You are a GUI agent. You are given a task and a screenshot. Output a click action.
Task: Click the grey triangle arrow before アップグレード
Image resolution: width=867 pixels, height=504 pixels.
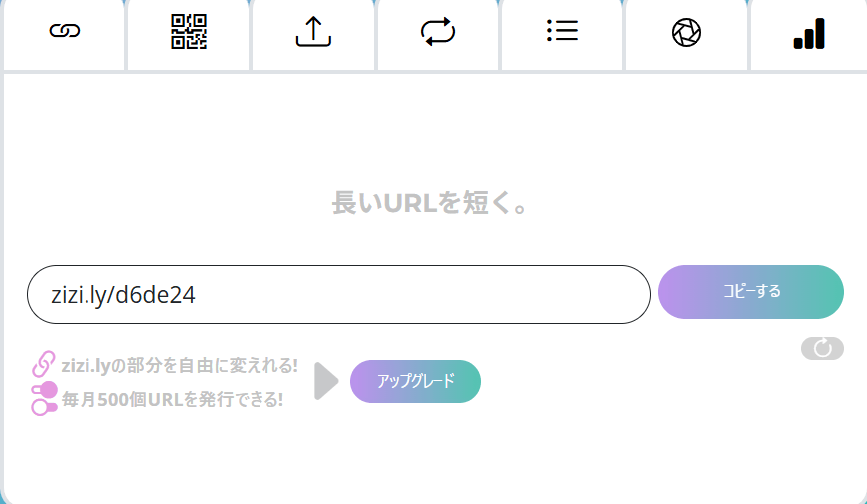pyautogui.click(x=326, y=381)
